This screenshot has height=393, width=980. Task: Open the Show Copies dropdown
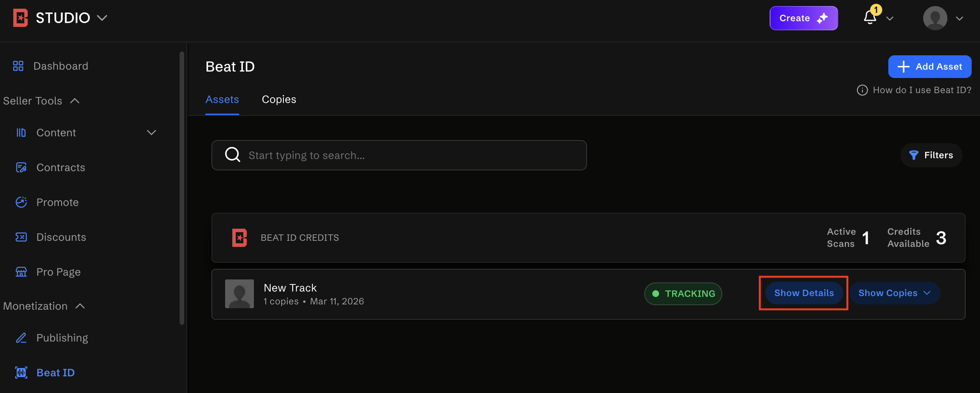click(x=894, y=293)
